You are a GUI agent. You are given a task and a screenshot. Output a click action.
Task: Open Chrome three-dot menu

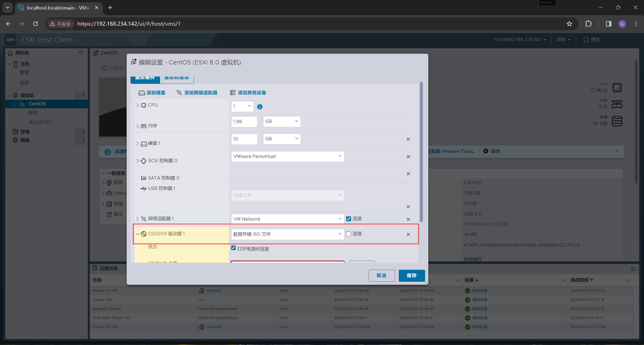(x=636, y=24)
